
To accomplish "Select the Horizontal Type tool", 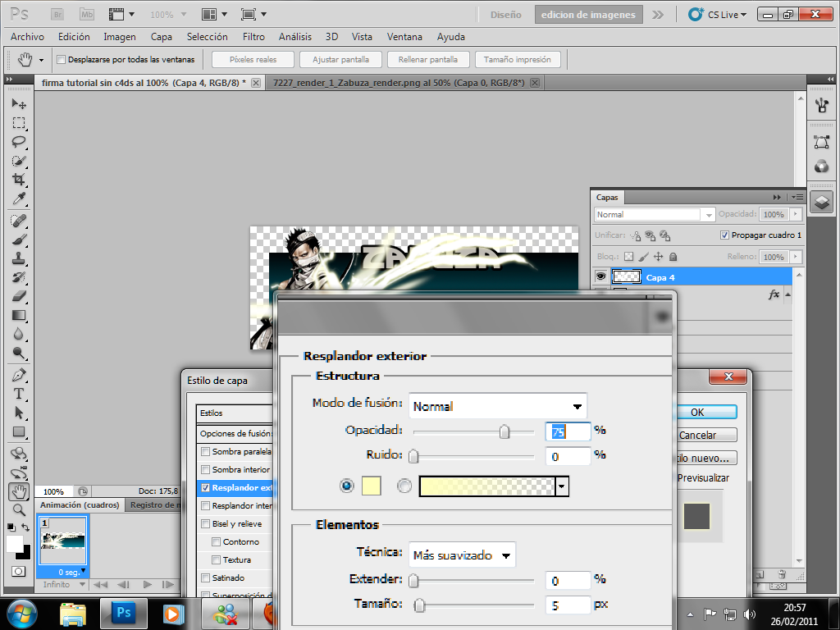I will (19, 393).
